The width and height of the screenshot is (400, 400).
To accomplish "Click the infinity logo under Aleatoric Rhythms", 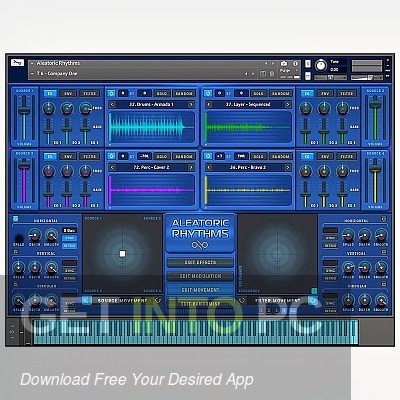I will click(x=200, y=245).
